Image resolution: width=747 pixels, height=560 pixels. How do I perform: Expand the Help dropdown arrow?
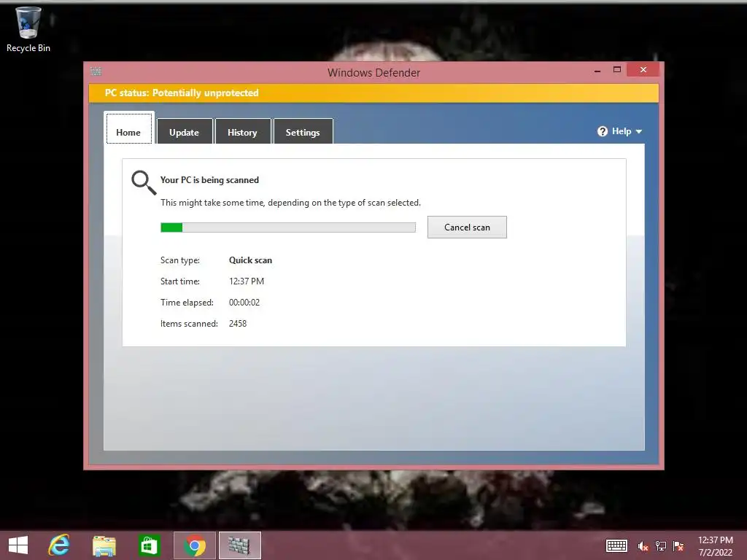tap(639, 131)
